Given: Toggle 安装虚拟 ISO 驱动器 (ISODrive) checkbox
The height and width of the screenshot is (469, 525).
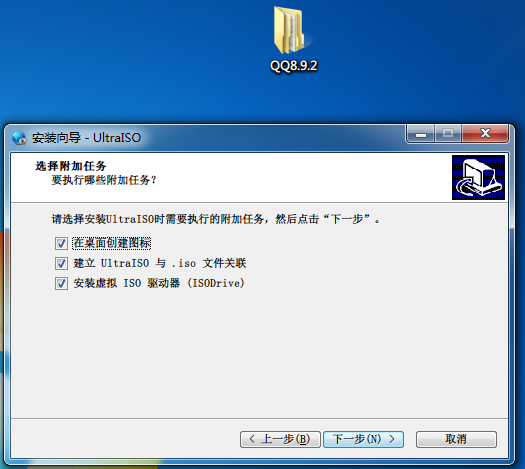Looking at the screenshot, I should pos(61,284).
